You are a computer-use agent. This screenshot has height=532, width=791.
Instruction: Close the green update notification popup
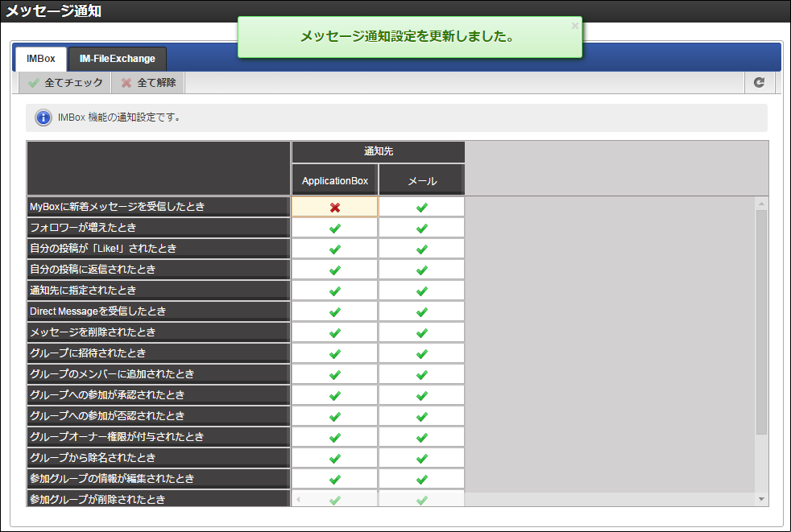pos(574,26)
